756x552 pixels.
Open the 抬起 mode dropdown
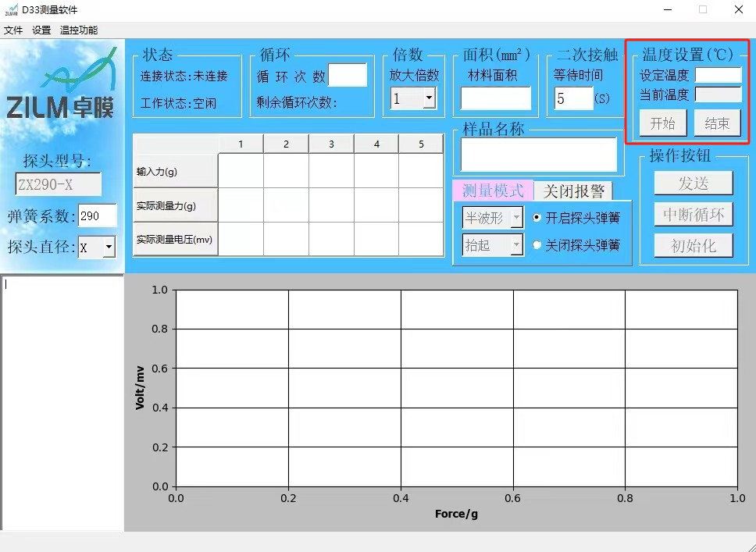516,245
